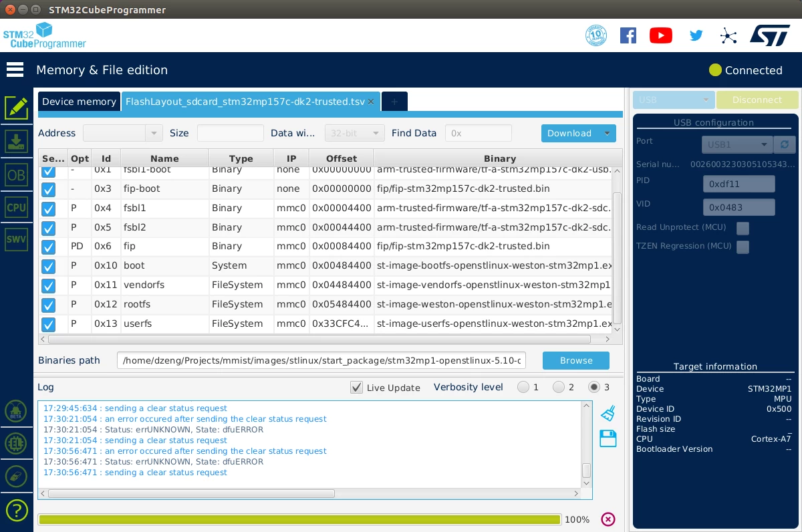Add a new tab with plus

(394, 102)
